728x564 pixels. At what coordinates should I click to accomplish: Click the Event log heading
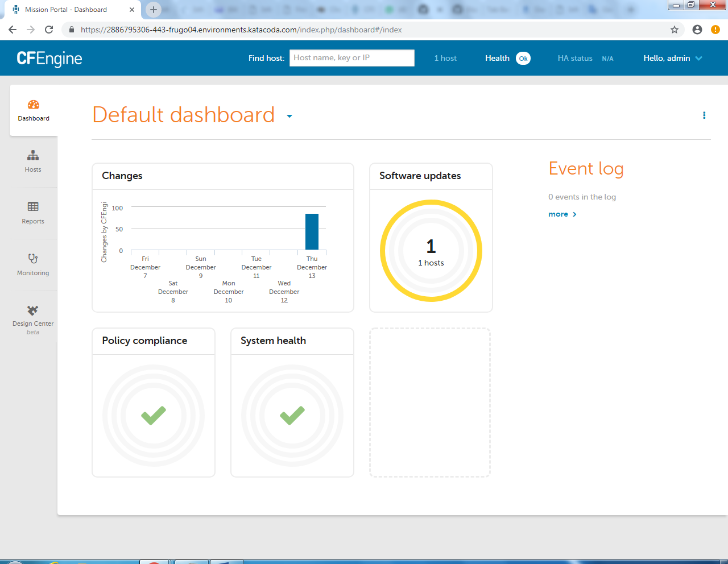coord(586,169)
